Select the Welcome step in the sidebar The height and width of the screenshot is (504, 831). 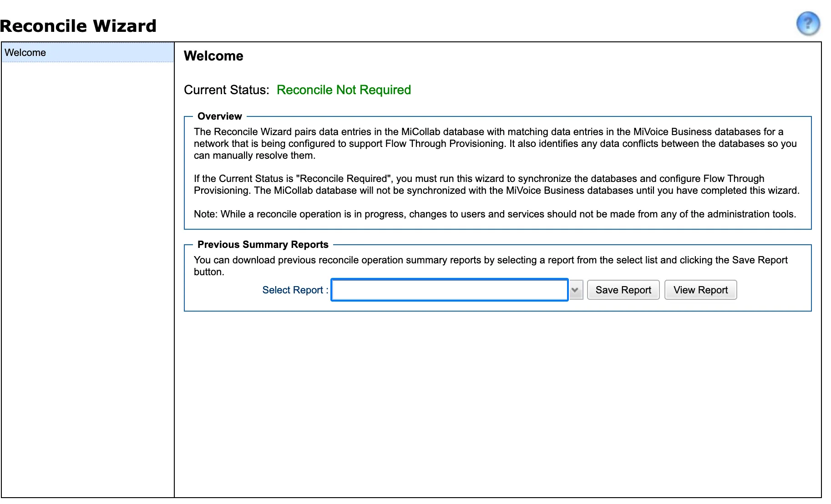88,52
